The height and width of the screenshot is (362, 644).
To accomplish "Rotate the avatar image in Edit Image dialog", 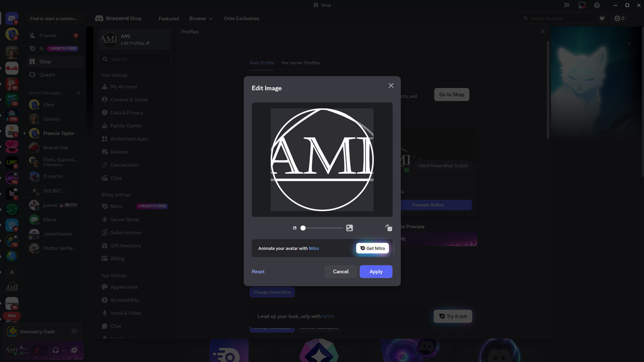I will point(388,228).
